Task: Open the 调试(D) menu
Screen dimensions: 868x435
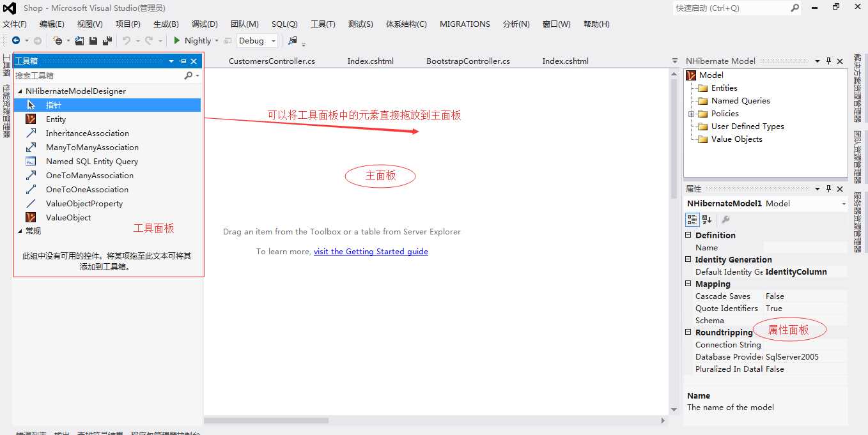Action: click(205, 24)
